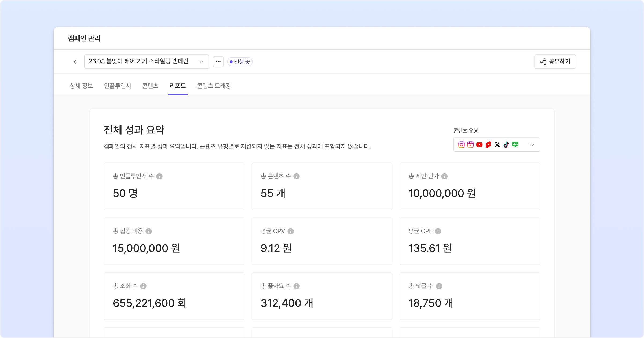Show info for 평균 CPE
The height and width of the screenshot is (338, 644).
coord(438,231)
